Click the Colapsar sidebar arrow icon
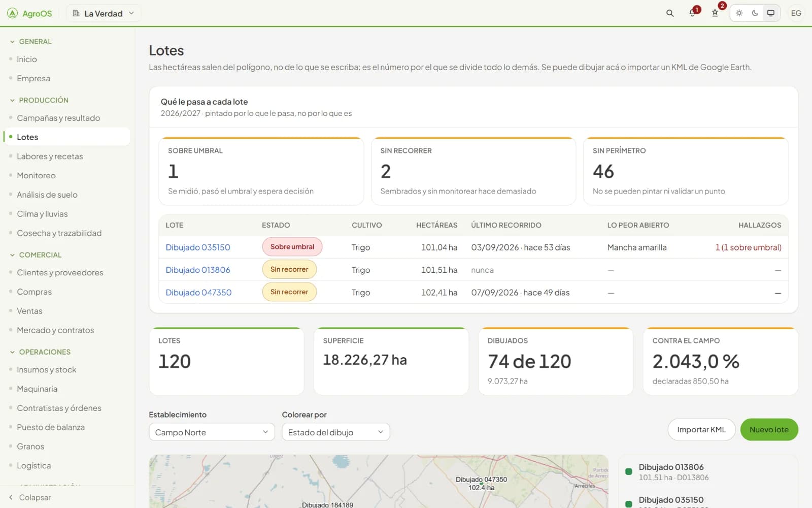The image size is (812, 508). (x=11, y=497)
